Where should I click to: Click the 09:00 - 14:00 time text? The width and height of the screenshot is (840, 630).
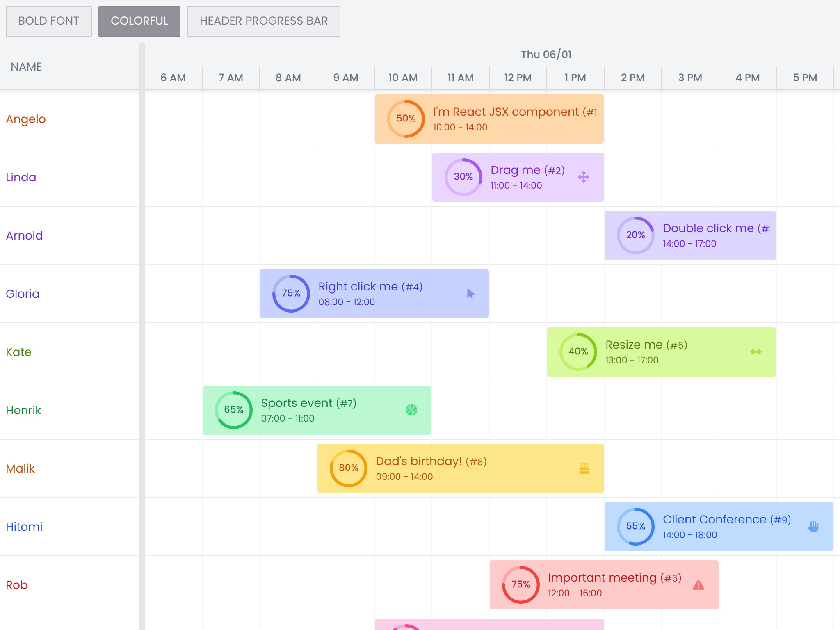tap(404, 477)
